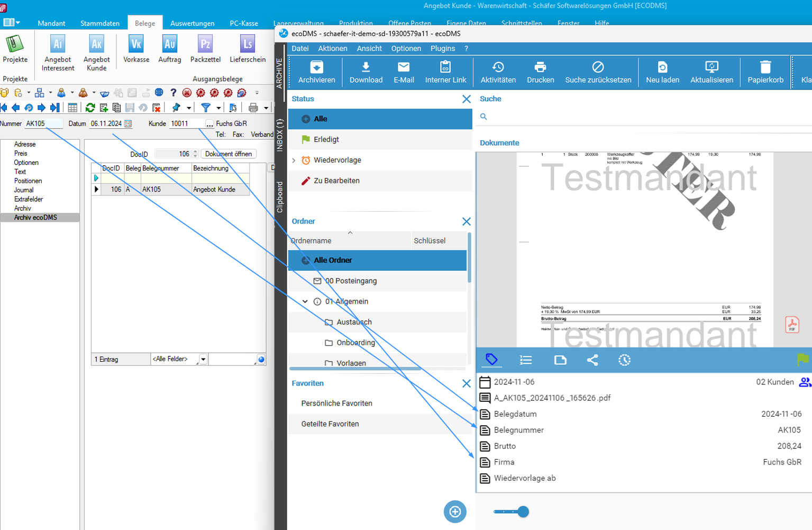Close the Favoriten panel
The image size is (812, 530).
tap(466, 383)
